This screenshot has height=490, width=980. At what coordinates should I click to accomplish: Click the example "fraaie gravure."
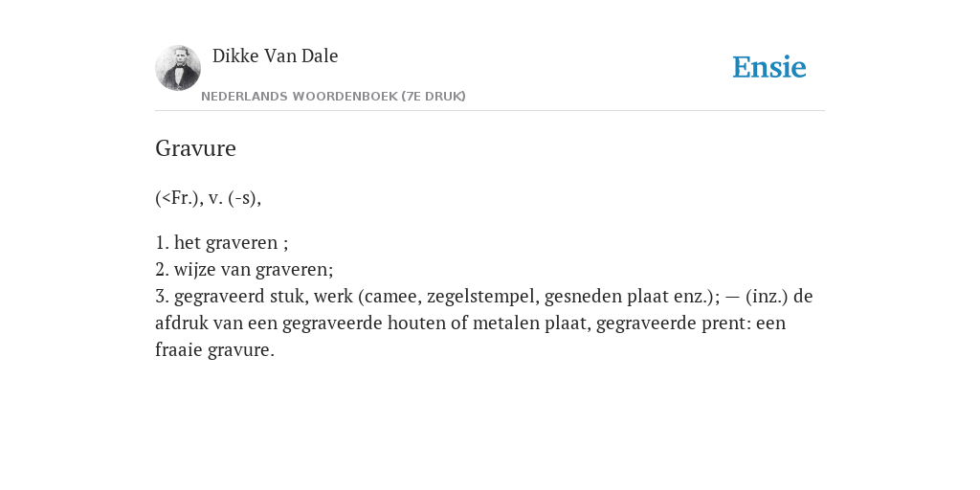(214, 350)
